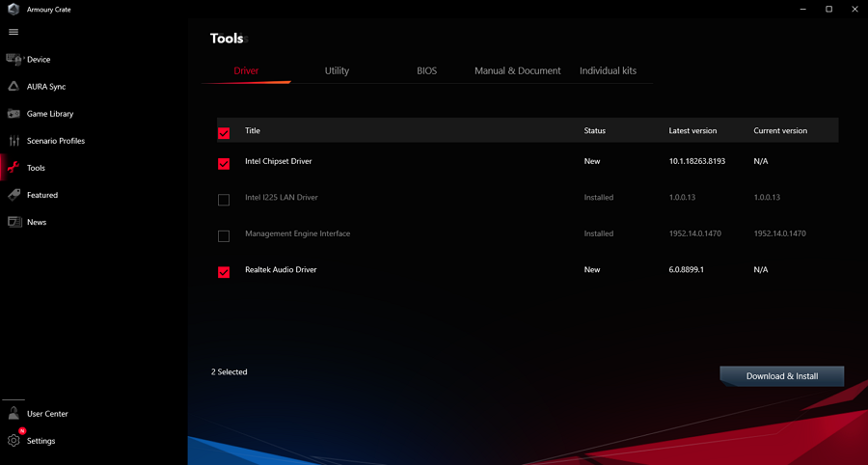
Task: Click the Featured tag icon
Action: pyautogui.click(x=14, y=195)
